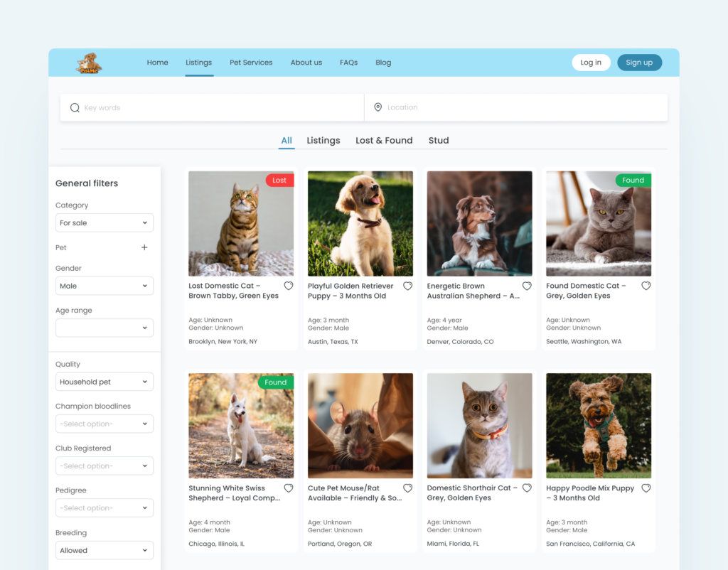Click the San Francisco, California, CA location
The height and width of the screenshot is (570, 728).
coord(591,544)
